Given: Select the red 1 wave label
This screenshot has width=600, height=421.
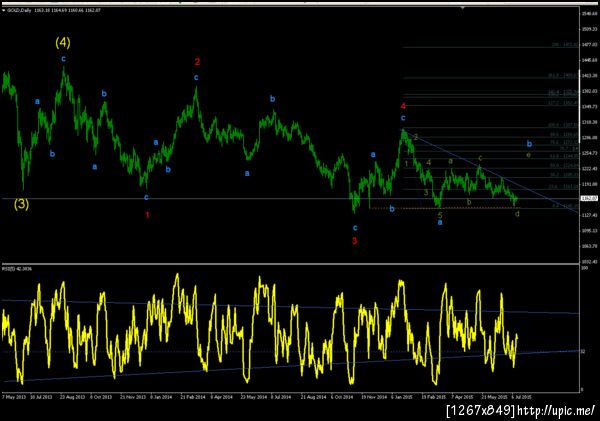Looking at the screenshot, I should (147, 215).
